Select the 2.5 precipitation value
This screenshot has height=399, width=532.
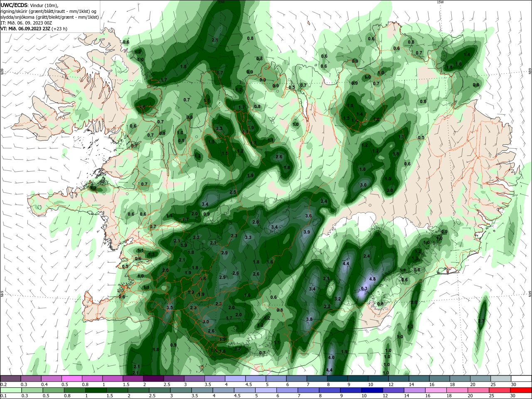(x=233, y=192)
